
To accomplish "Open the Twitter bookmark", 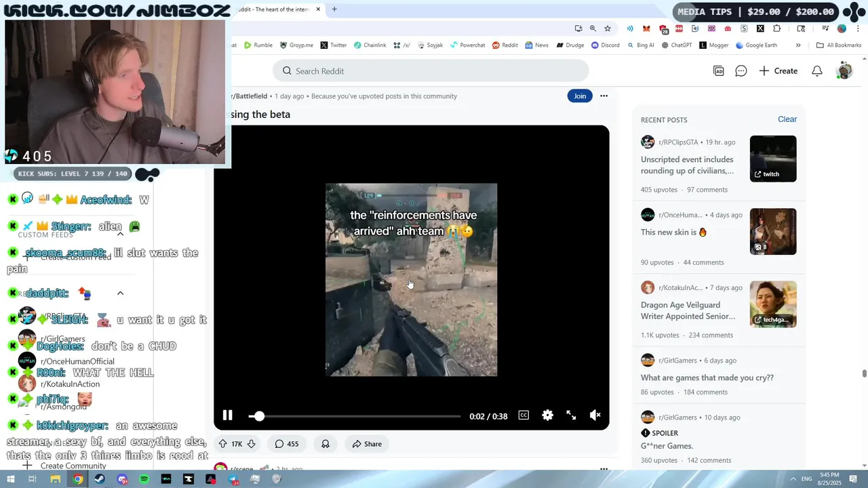I will (x=334, y=45).
